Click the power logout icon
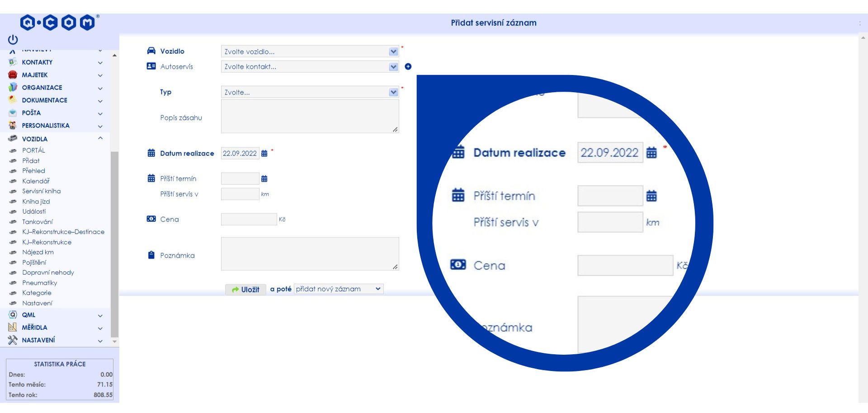 coord(13,40)
